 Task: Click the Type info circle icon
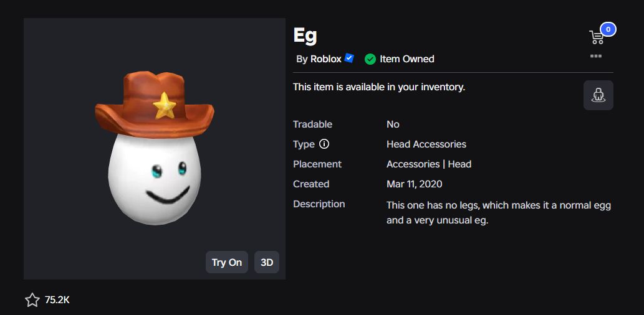pyautogui.click(x=324, y=144)
